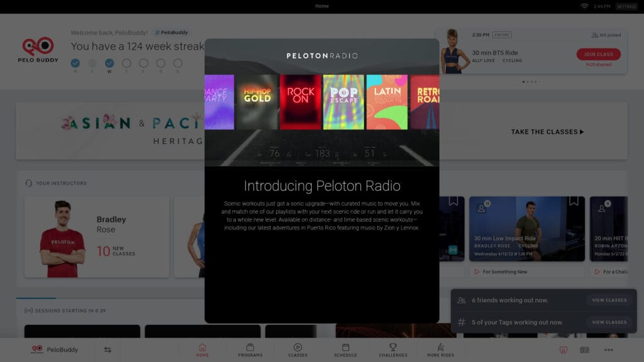View classes for 6 friends working out

tap(609, 300)
